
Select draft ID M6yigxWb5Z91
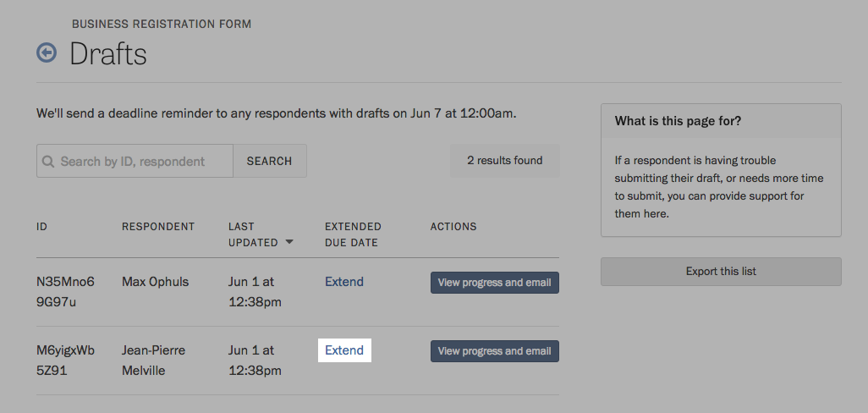click(x=65, y=361)
